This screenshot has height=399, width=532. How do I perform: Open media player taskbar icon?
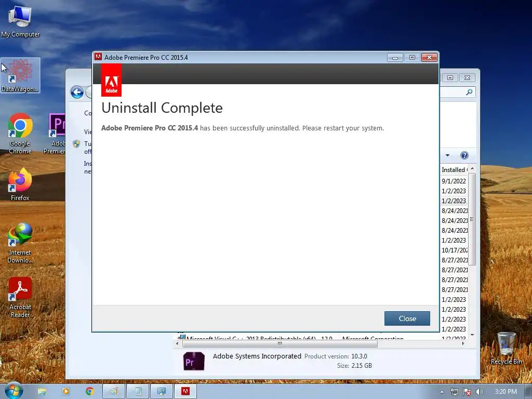66,391
